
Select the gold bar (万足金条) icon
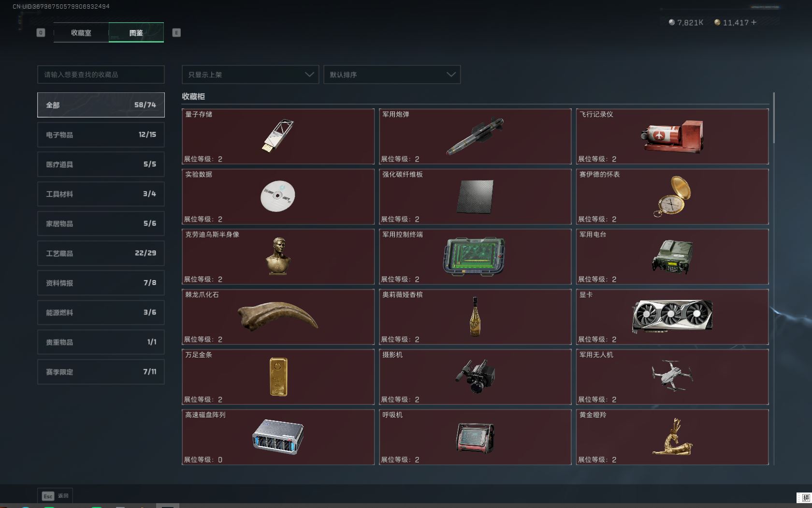[278, 376]
